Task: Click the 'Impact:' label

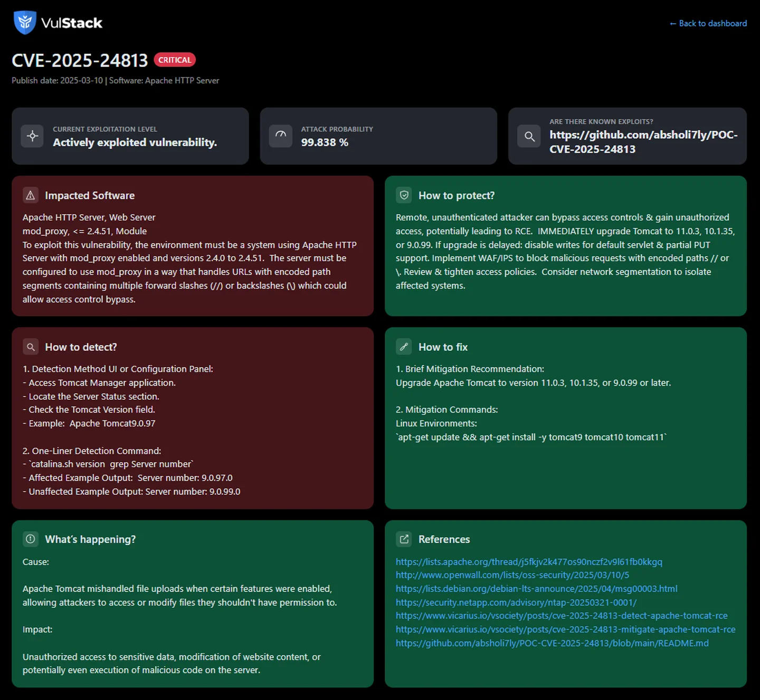Action: coord(37,629)
